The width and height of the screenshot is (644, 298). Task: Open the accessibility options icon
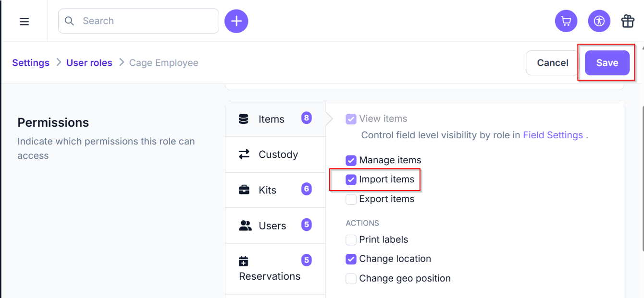click(599, 21)
